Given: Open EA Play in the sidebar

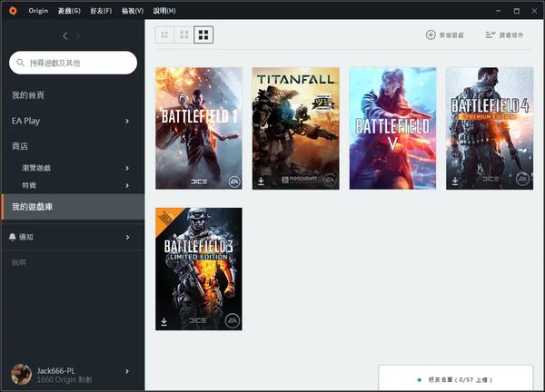Looking at the screenshot, I should (x=25, y=121).
